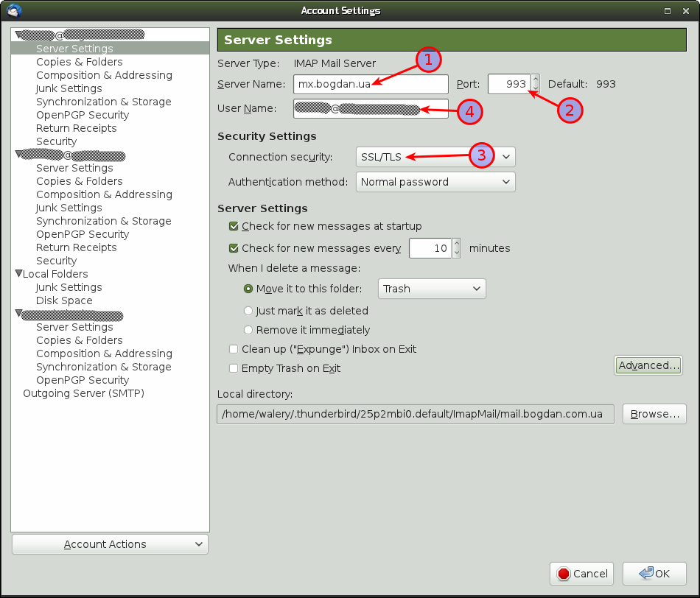Image resolution: width=700 pixels, height=598 pixels.
Task: Open Security under first account
Action: [56, 141]
